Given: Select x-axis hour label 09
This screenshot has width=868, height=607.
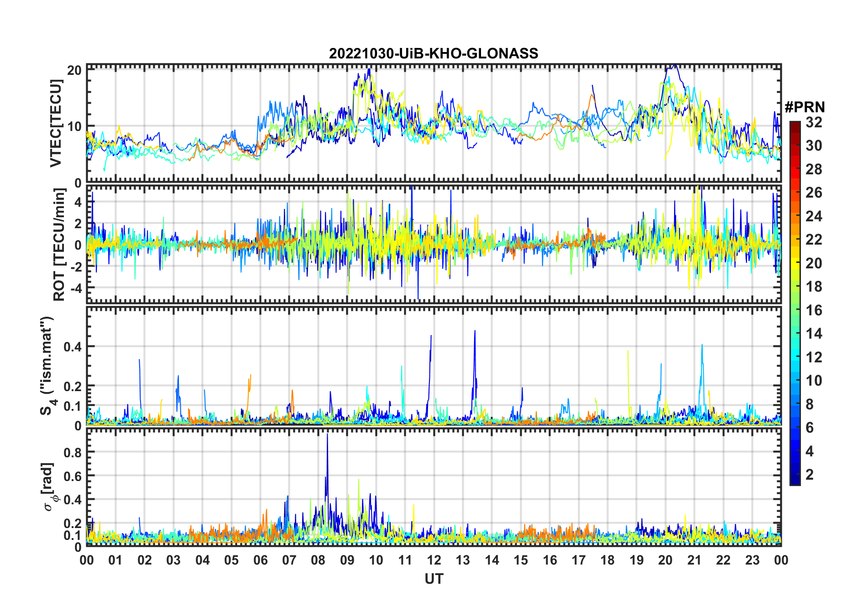Looking at the screenshot, I should pyautogui.click(x=347, y=560).
